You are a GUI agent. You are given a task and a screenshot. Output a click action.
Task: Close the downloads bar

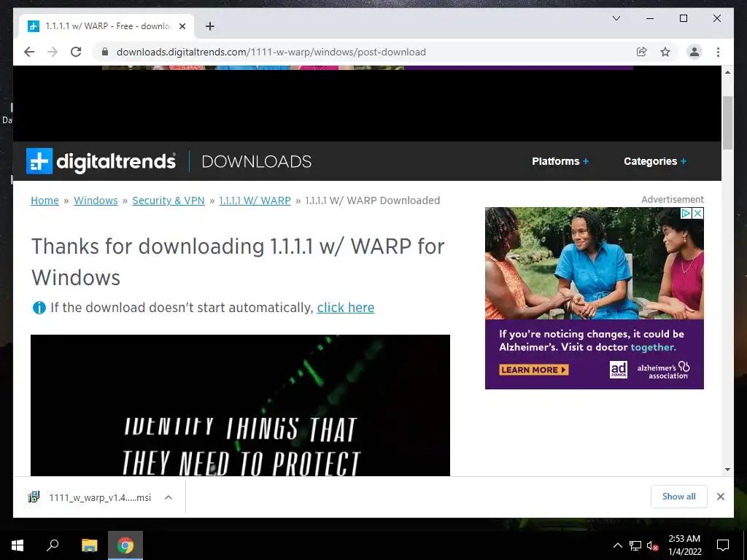pyautogui.click(x=721, y=497)
